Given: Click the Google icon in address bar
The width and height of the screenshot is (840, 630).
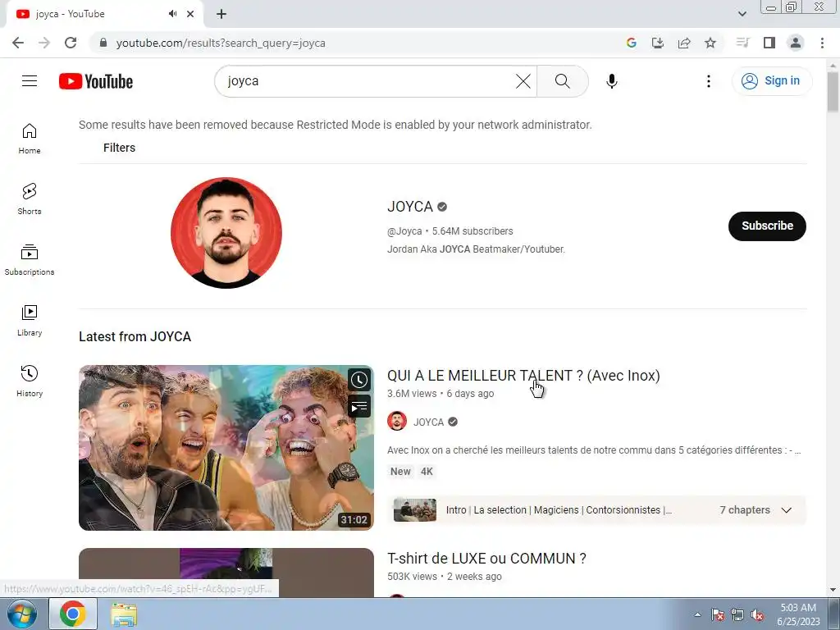Looking at the screenshot, I should point(632,43).
